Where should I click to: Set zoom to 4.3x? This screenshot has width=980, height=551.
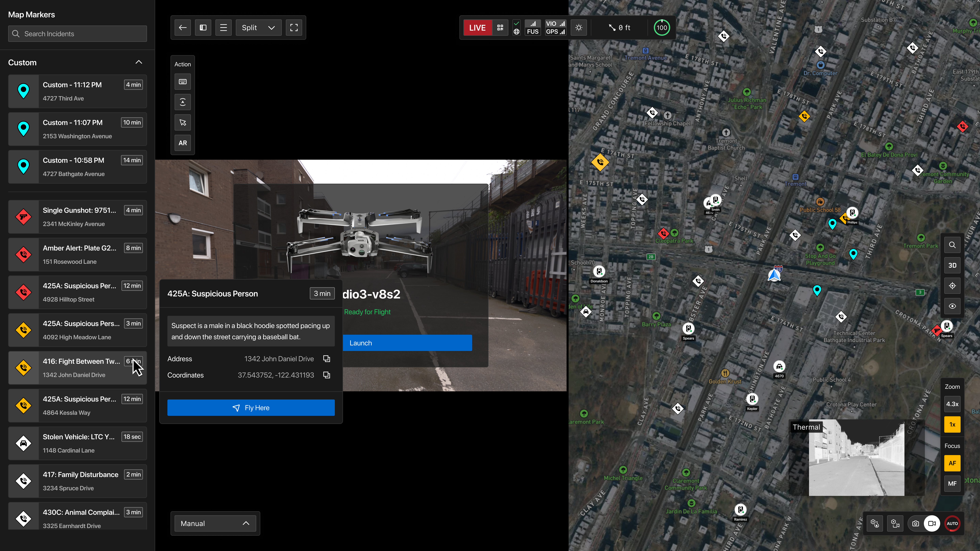tap(952, 404)
